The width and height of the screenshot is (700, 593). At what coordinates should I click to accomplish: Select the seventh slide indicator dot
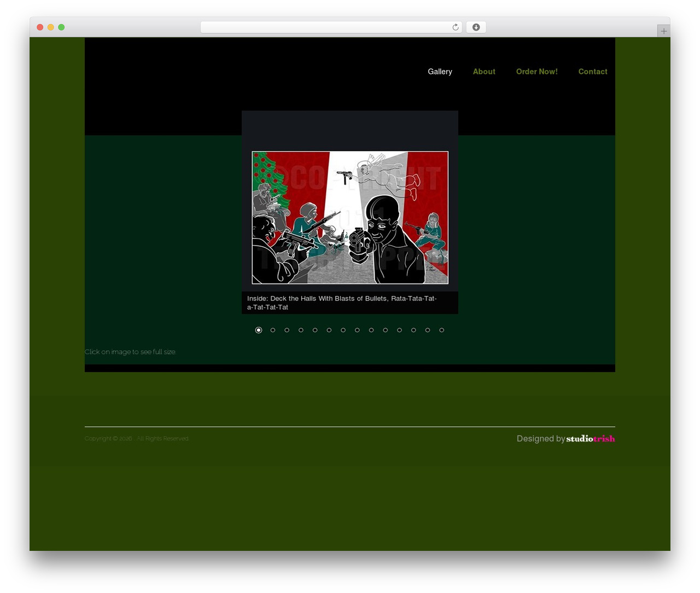pyautogui.click(x=343, y=330)
